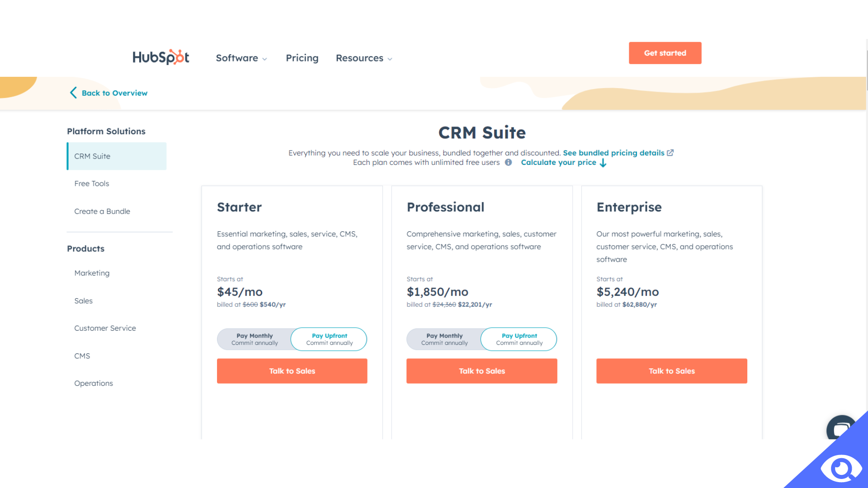Viewport: 868px width, 488px height.
Task: Click the Operations product in sidebar
Action: 94,383
